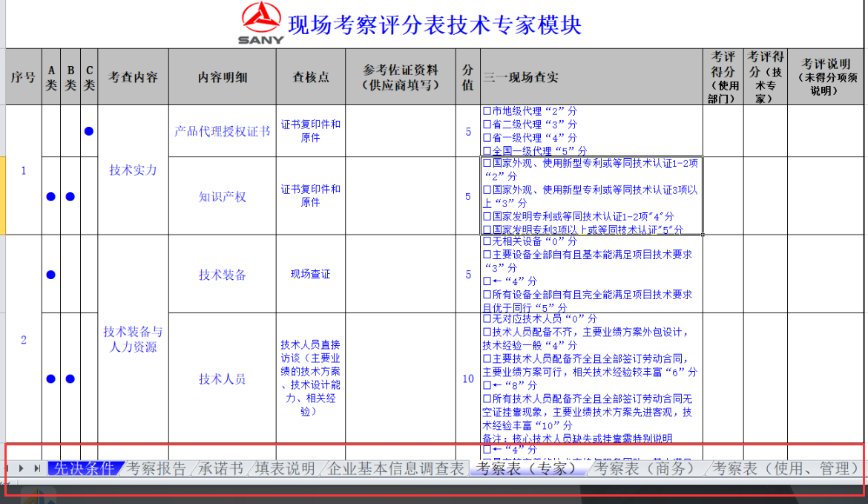Select the 现场查证 cell
The width and height of the screenshot is (868, 504).
311,274
